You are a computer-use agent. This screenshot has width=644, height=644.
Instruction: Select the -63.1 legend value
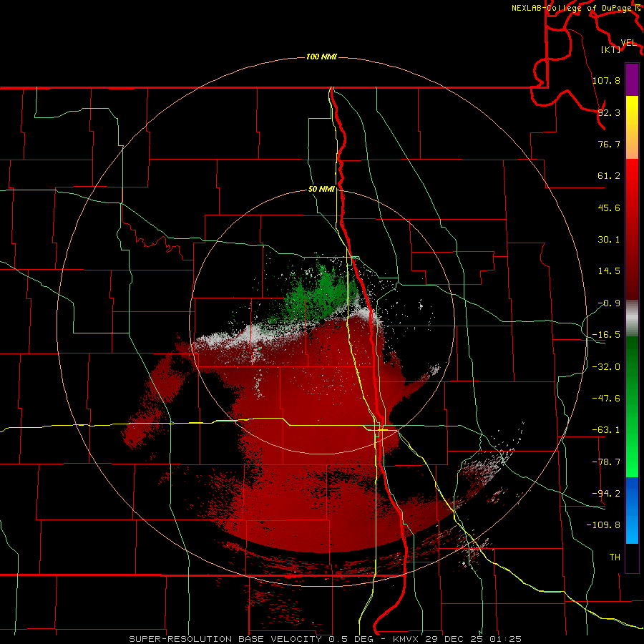[x=606, y=430]
